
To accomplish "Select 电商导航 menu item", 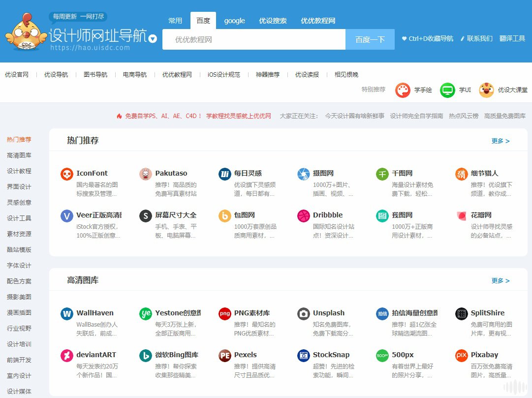I will click(135, 75).
